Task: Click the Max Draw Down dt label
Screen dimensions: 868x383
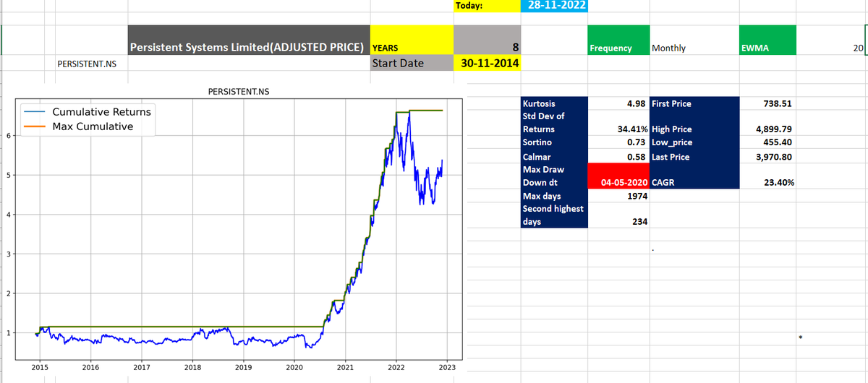Action: pos(554,176)
